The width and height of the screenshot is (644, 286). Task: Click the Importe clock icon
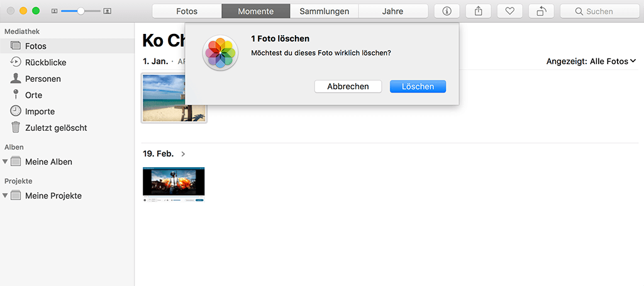click(x=16, y=111)
